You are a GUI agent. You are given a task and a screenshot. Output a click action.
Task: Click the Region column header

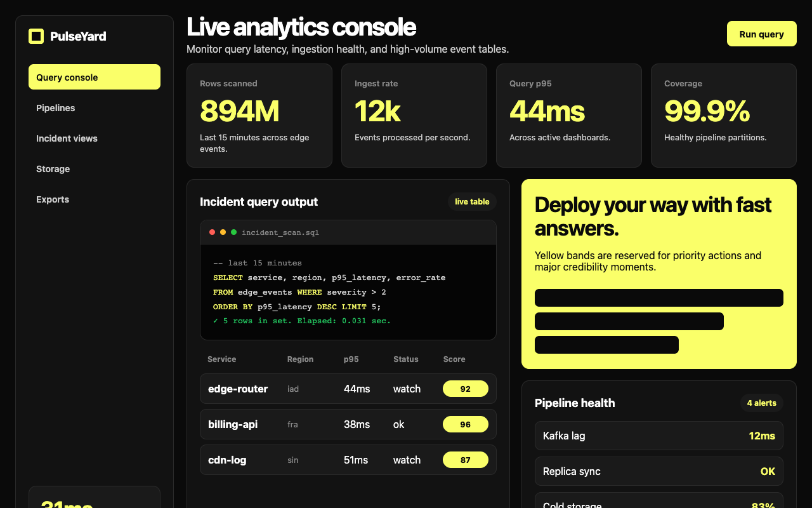pyautogui.click(x=300, y=359)
